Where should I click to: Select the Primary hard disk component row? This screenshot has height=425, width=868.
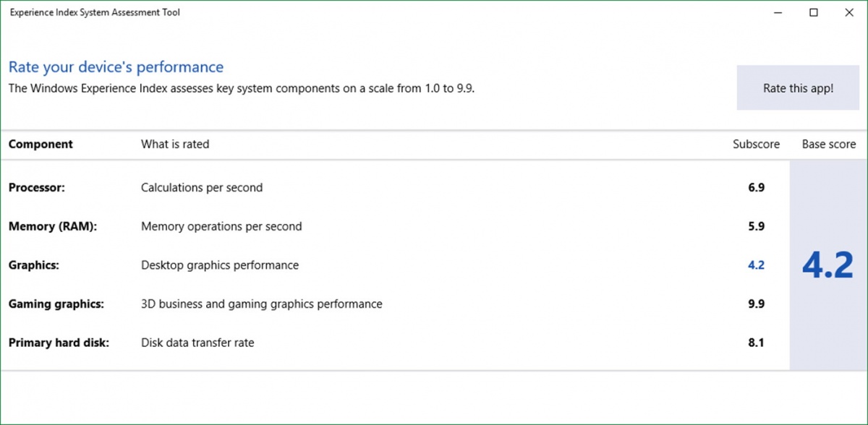point(59,343)
